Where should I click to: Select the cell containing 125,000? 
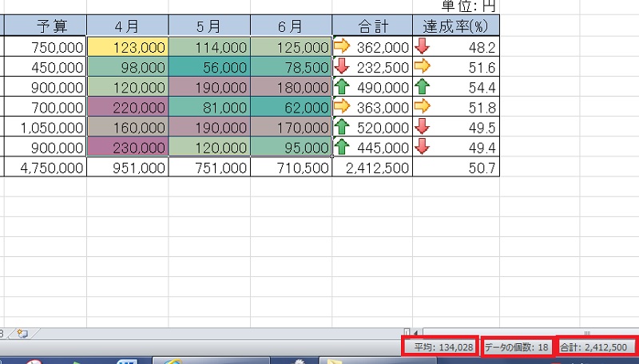coord(291,47)
